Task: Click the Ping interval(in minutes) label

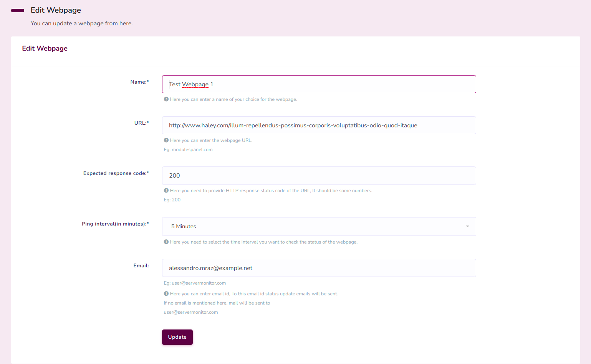Action: click(x=115, y=224)
